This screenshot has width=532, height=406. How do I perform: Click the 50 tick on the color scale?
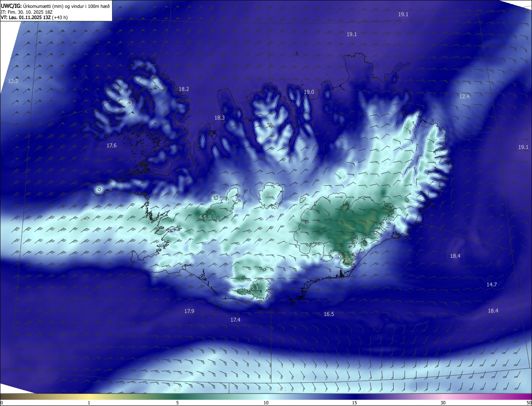click(x=529, y=403)
